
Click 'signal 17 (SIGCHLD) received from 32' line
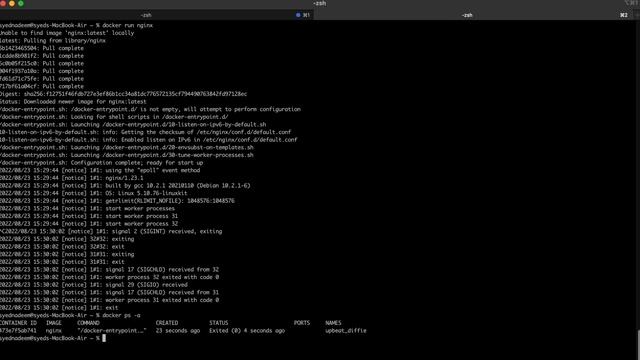[109, 270]
